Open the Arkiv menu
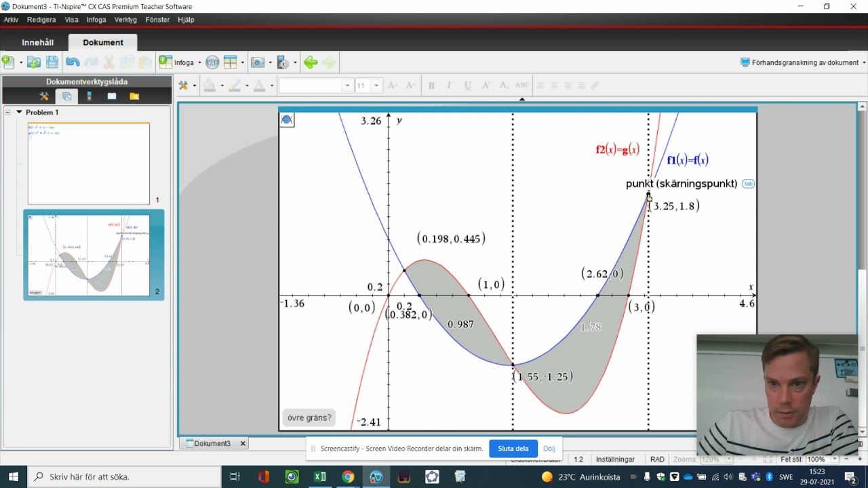Viewport: 868px width, 488px height. (x=11, y=20)
